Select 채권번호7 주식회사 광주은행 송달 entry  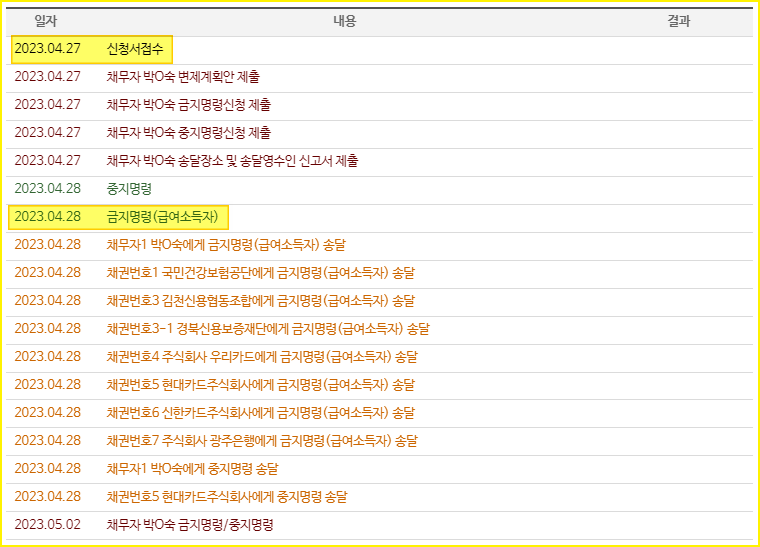(x=262, y=441)
